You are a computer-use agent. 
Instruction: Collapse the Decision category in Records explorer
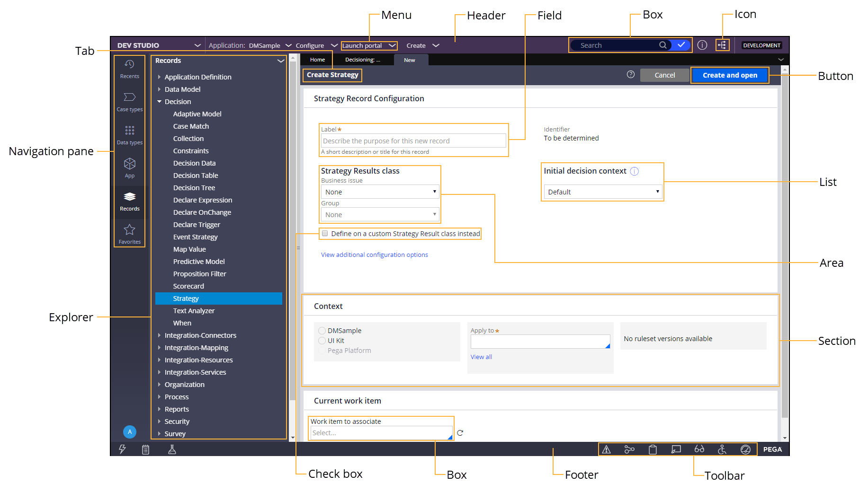point(160,101)
